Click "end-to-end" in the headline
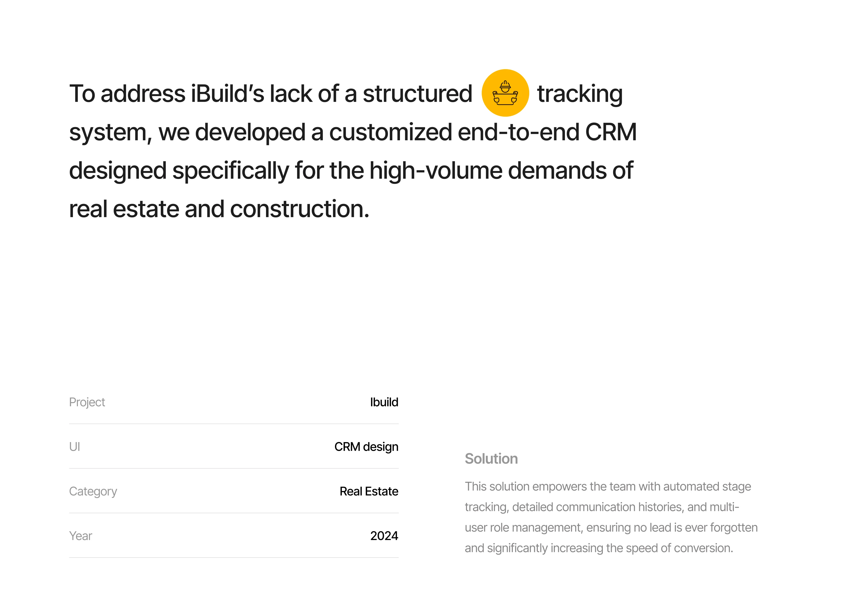Image resolution: width=842 pixels, height=616 pixels. (x=518, y=132)
